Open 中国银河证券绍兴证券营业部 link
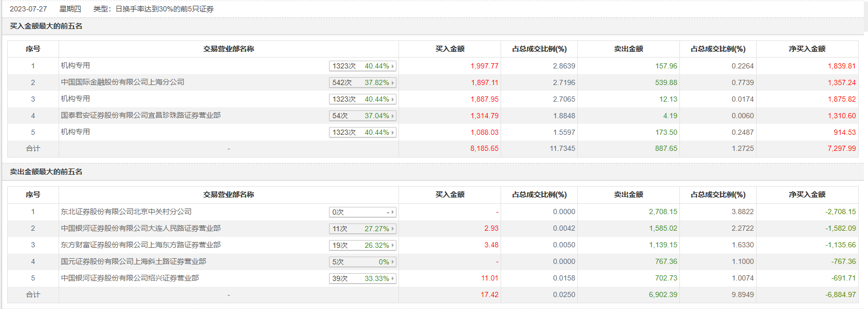This screenshot has width=868, height=309. tap(130, 278)
